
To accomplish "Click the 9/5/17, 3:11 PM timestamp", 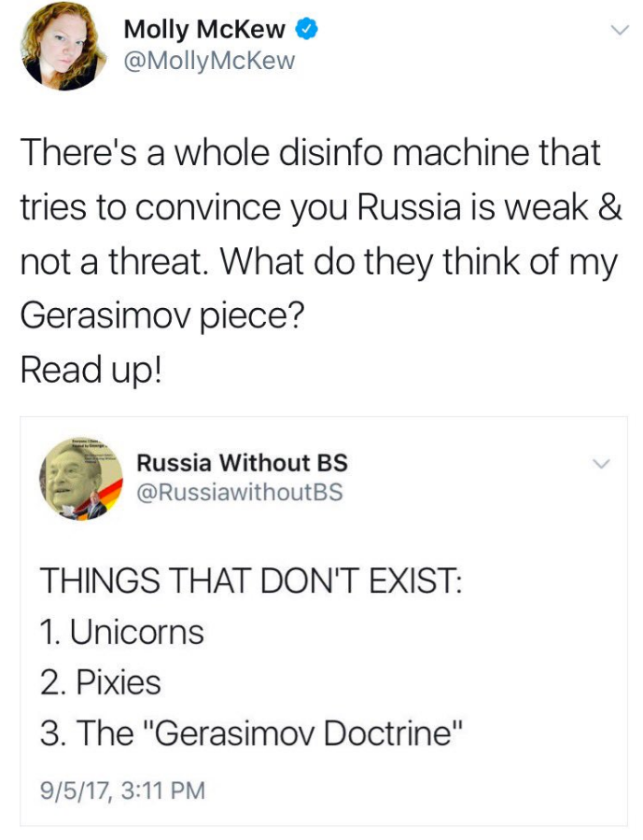I will click(x=122, y=791).
